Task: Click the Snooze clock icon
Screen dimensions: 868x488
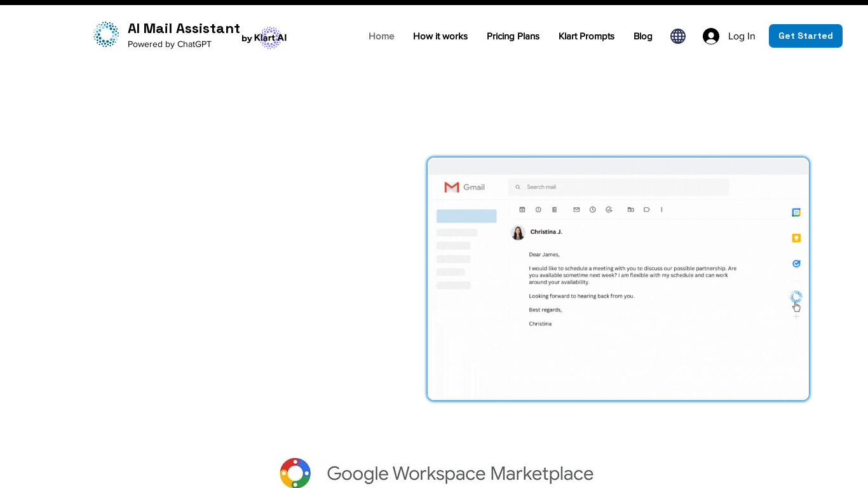Action: click(592, 210)
